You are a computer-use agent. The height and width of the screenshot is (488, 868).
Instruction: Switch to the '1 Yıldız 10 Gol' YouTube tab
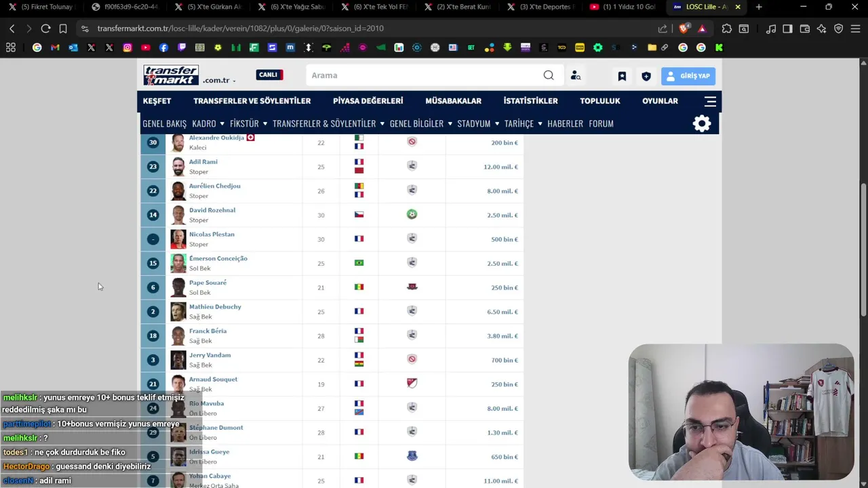click(623, 7)
